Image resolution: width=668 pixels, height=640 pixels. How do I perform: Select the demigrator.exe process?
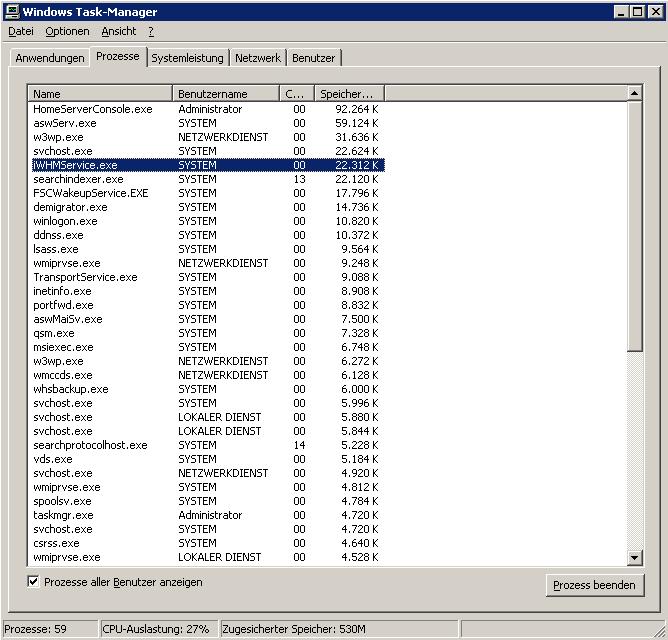pyautogui.click(x=208, y=207)
